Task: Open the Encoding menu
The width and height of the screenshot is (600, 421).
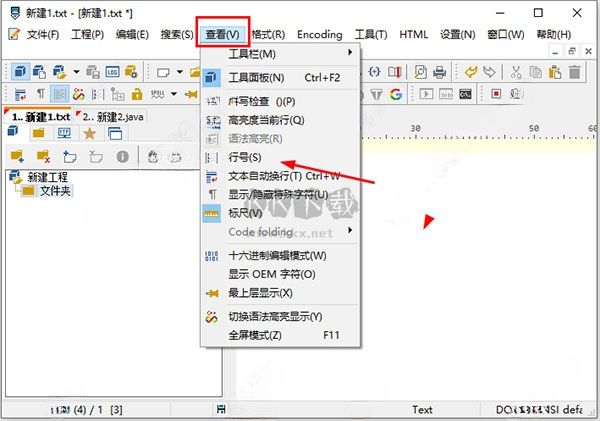Action: (320, 34)
